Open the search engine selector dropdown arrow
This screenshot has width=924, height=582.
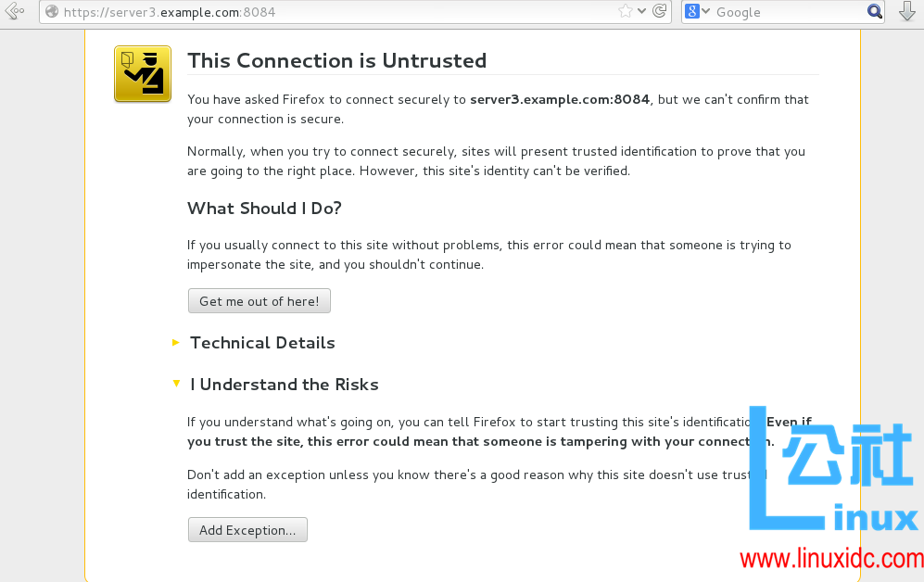click(x=706, y=11)
